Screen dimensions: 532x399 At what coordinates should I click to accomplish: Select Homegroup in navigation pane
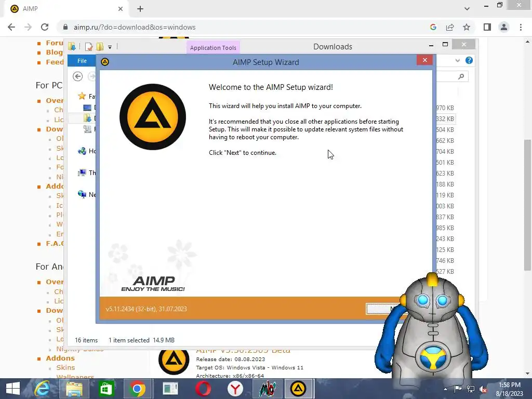(86, 151)
